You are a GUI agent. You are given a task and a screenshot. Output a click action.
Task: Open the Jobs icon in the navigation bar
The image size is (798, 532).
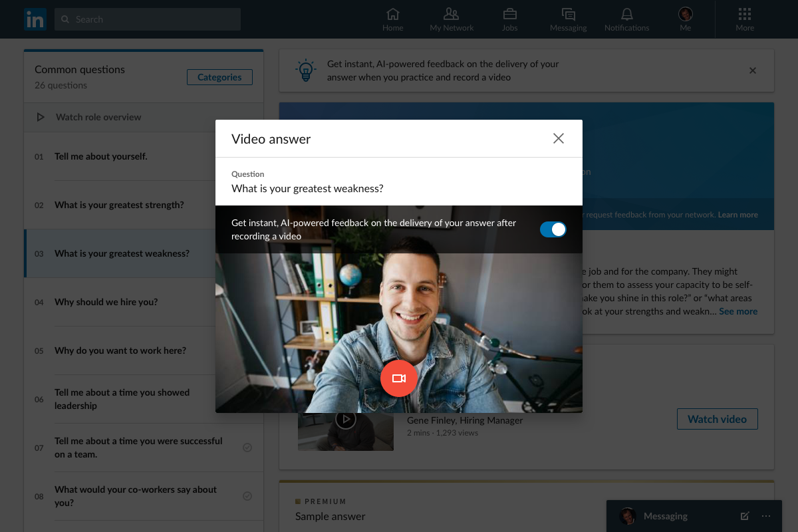point(509,19)
